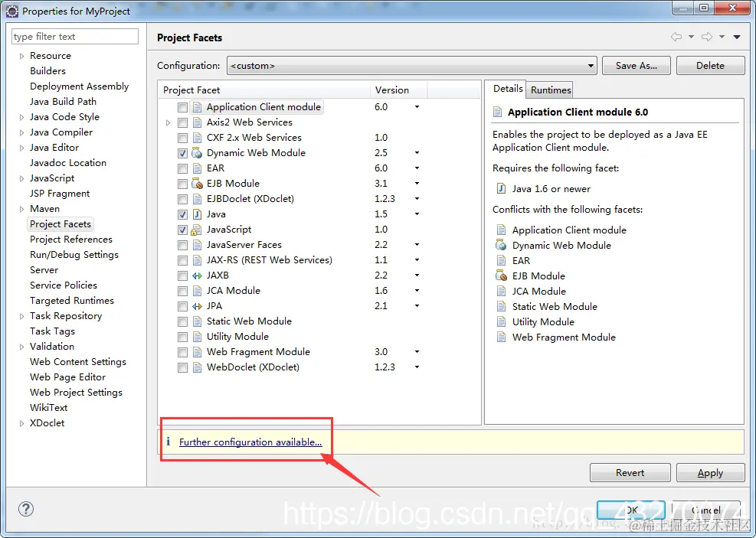This screenshot has width=756, height=538.
Task: Select Web Project Settings in tree
Action: tap(76, 393)
